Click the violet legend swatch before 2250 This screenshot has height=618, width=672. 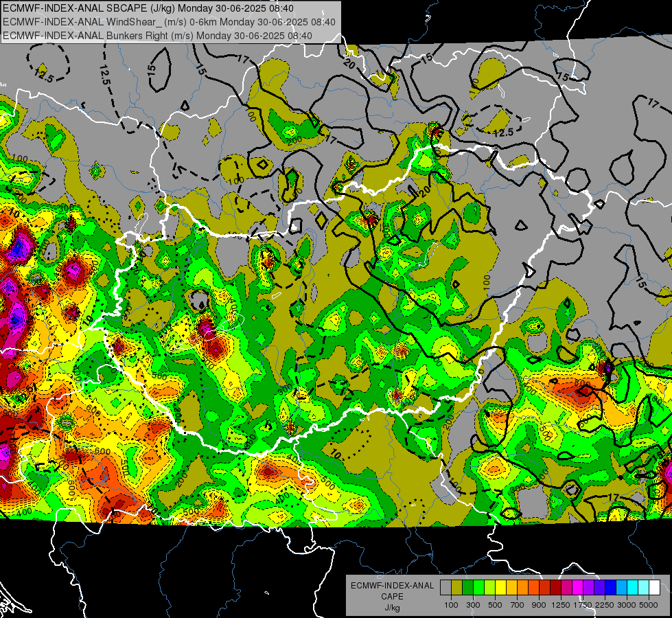click(599, 587)
